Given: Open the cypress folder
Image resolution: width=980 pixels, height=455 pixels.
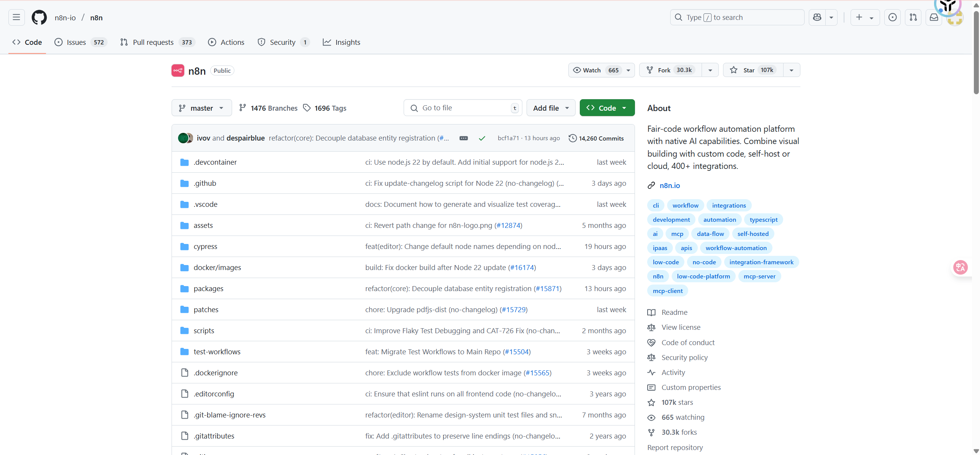Looking at the screenshot, I should [205, 246].
